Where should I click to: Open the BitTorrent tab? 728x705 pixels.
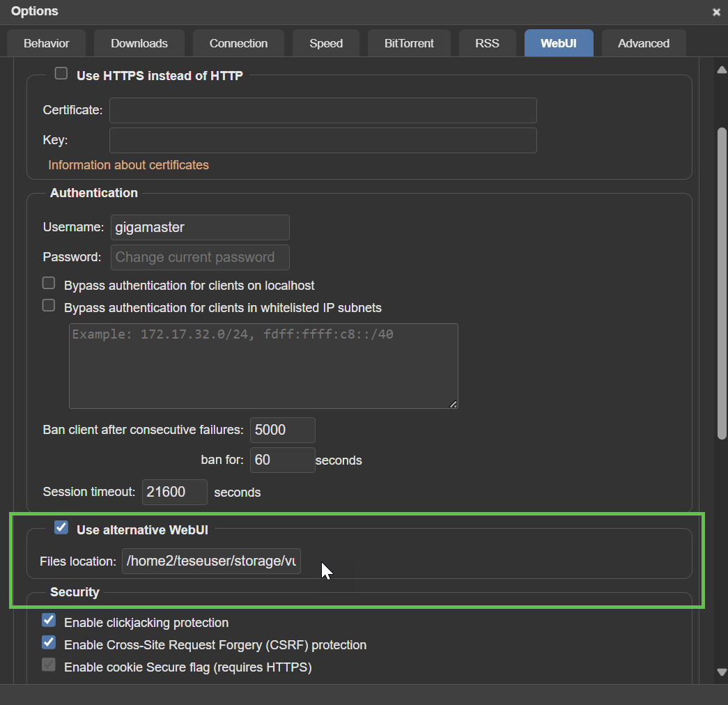[x=409, y=43]
